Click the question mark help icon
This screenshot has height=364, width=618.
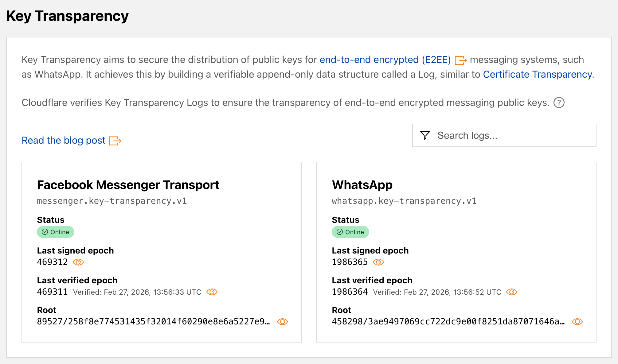point(559,103)
